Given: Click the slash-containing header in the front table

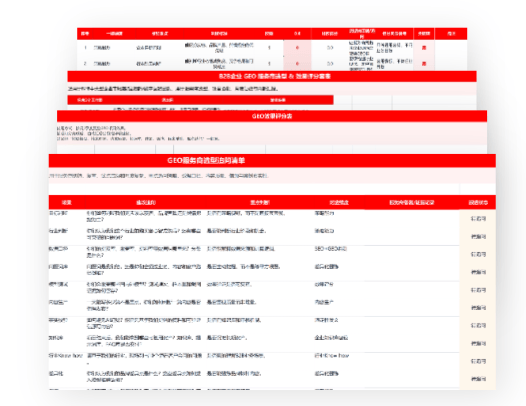Looking at the screenshot, I should pyautogui.click(x=411, y=203).
